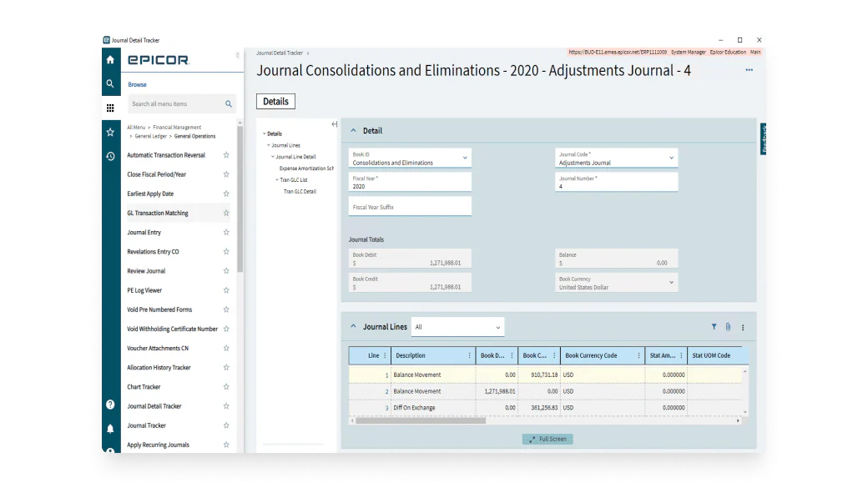Click Fiscal Year Suffix field
The image size is (868, 488).
(410, 206)
